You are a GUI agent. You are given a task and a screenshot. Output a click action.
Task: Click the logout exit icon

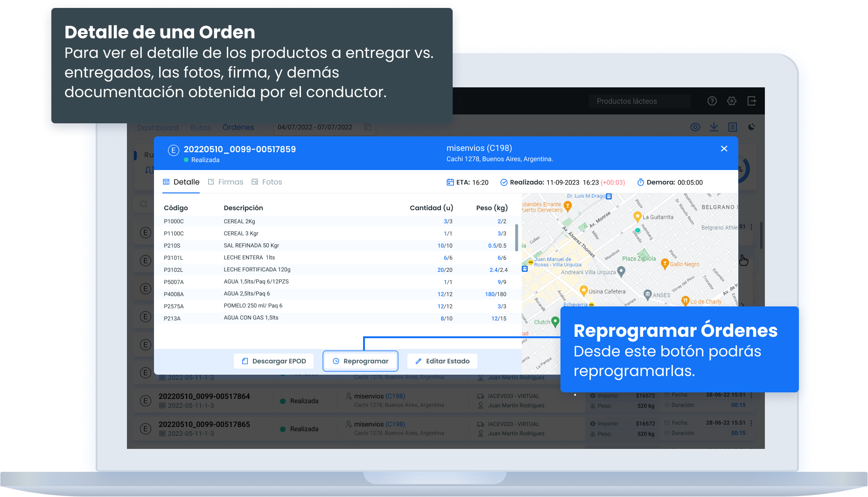[751, 101]
